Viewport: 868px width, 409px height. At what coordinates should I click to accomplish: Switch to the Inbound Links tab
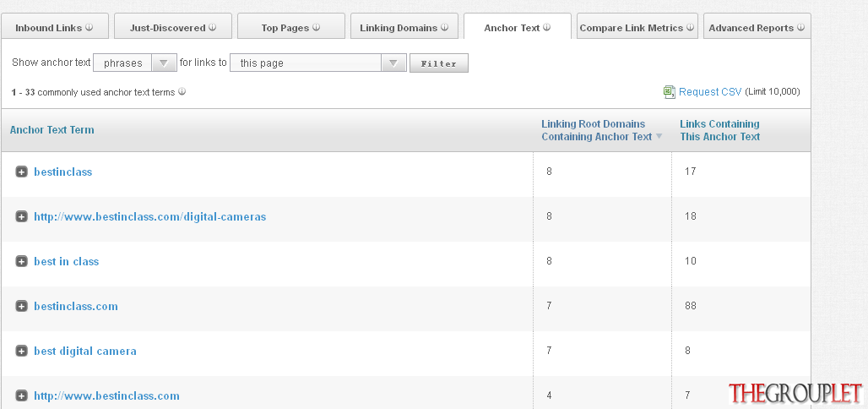[55, 26]
